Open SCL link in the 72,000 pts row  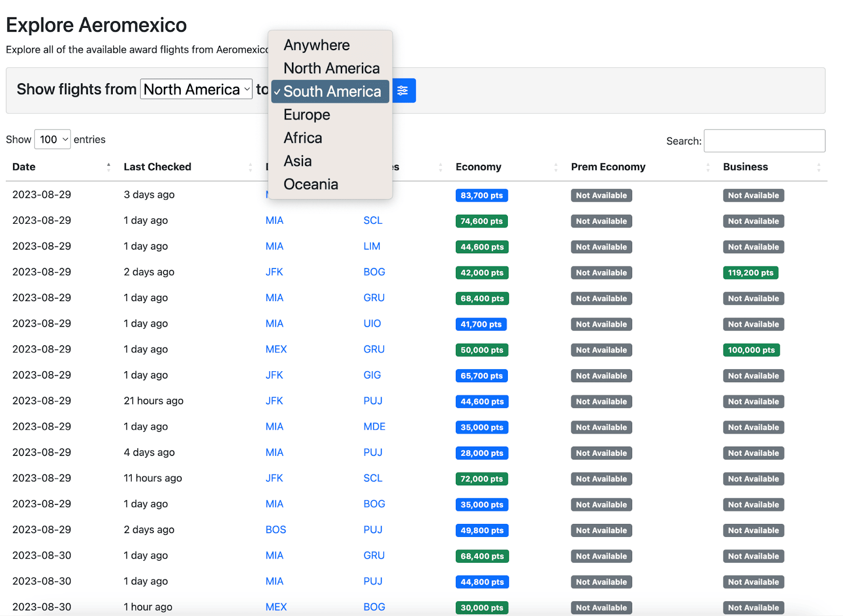point(373,479)
